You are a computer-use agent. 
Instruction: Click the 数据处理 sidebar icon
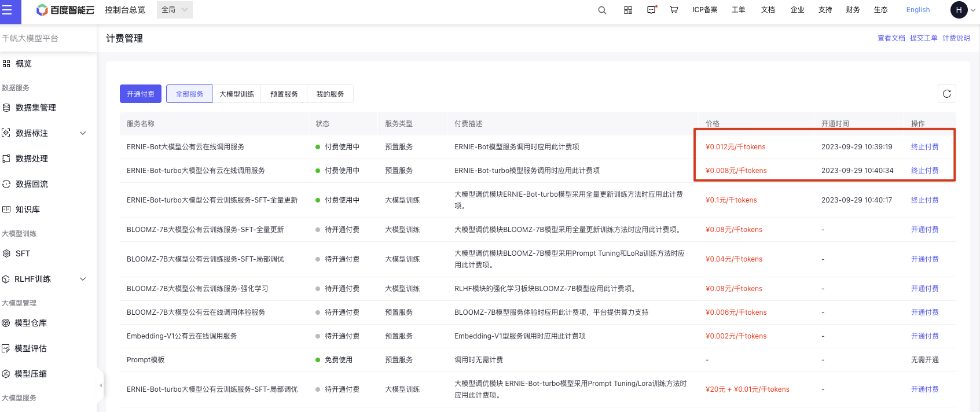click(x=6, y=159)
